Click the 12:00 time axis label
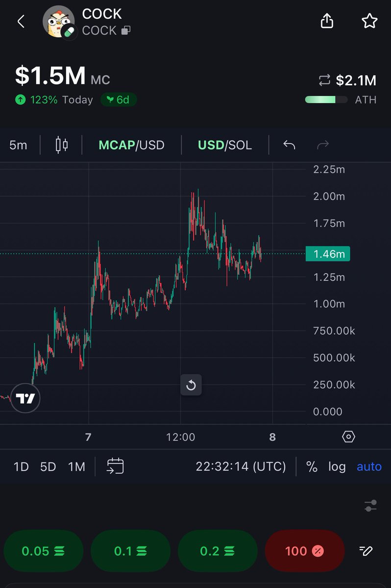This screenshot has width=391, height=588. (x=181, y=437)
